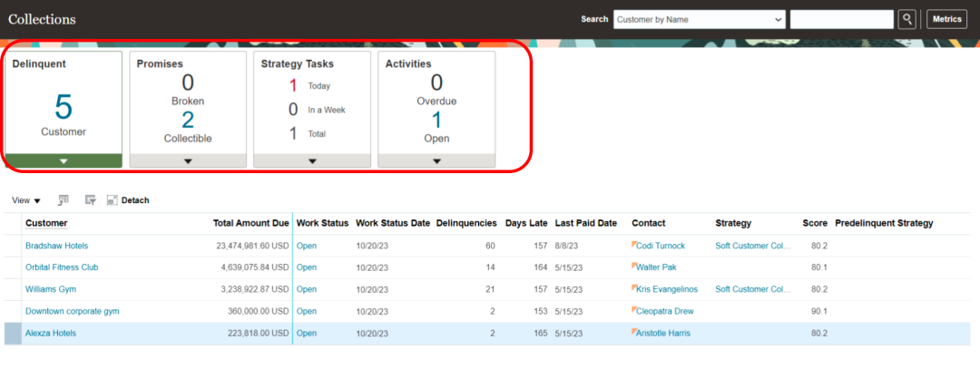Open Downtown corporate gym customer link
Screen dimensions: 980x388
pos(73,311)
